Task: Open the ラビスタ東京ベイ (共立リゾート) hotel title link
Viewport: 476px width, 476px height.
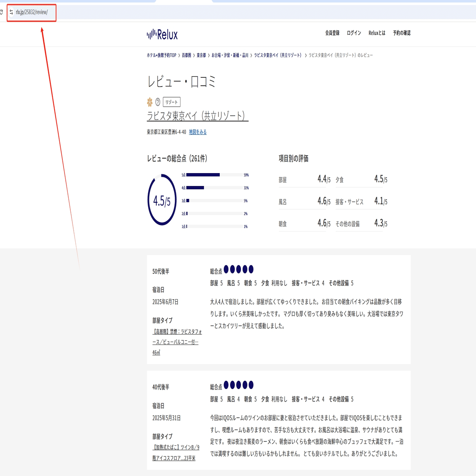Action: click(198, 116)
